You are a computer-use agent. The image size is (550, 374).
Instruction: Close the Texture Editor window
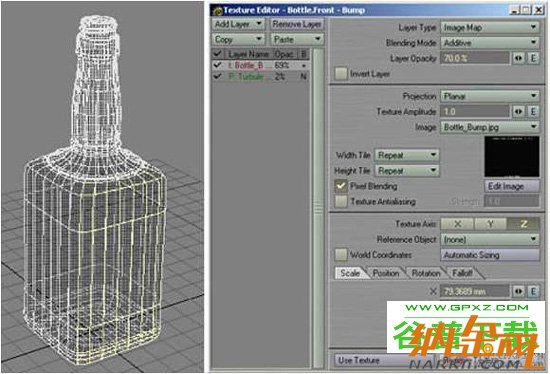click(538, 10)
